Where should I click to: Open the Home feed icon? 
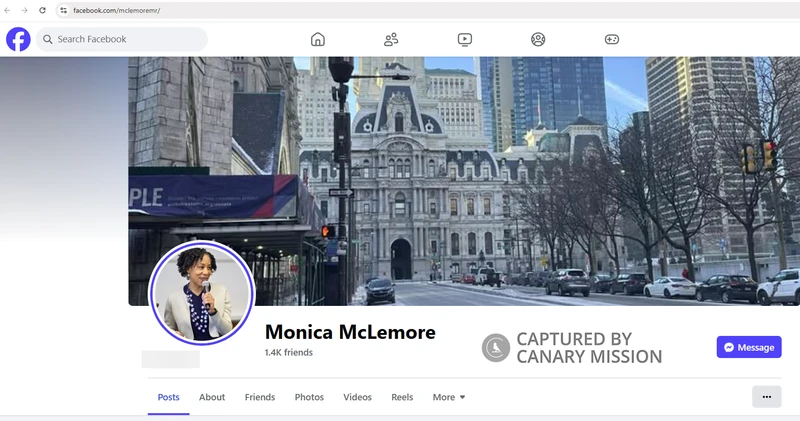point(318,39)
